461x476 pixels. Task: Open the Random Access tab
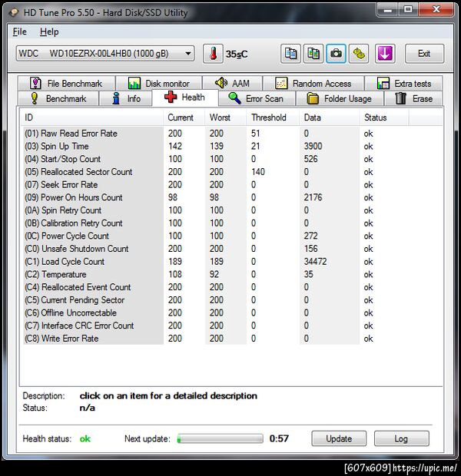[x=313, y=83]
